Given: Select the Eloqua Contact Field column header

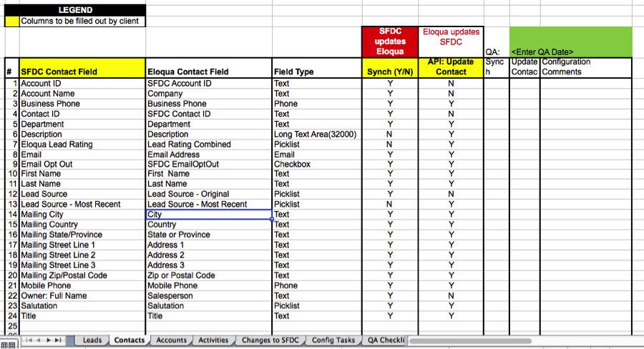Looking at the screenshot, I should (x=209, y=68).
